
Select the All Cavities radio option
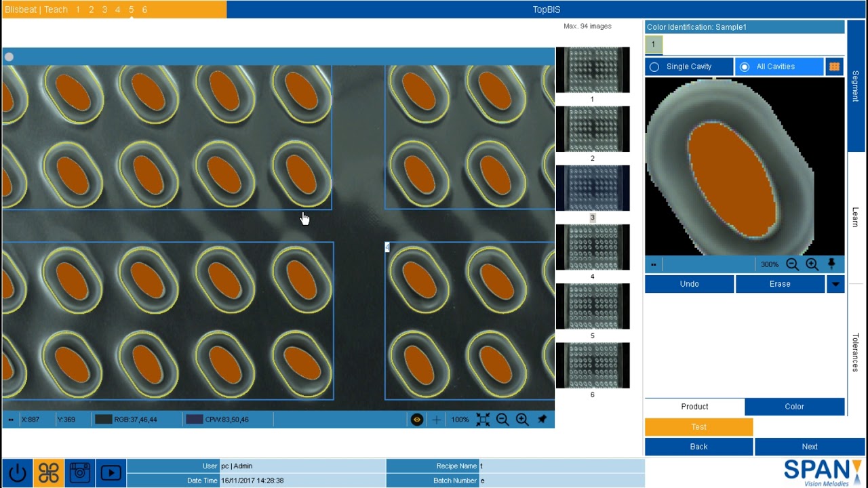pyautogui.click(x=779, y=66)
